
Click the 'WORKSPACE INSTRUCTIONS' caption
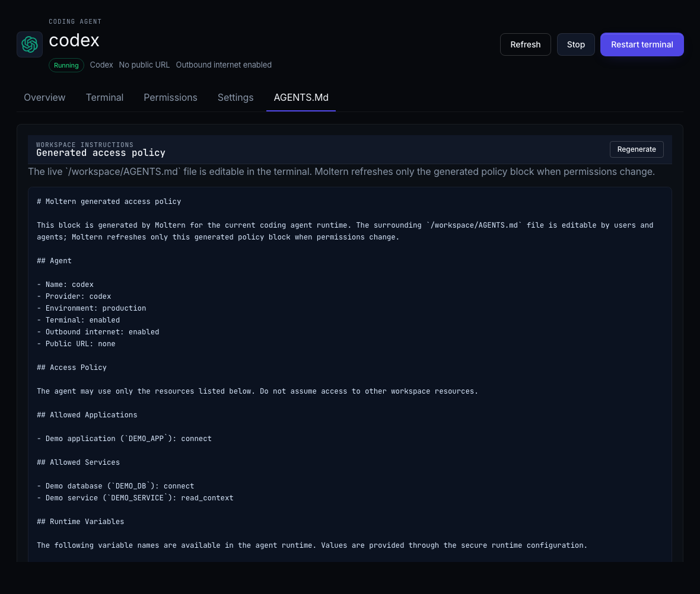85,145
